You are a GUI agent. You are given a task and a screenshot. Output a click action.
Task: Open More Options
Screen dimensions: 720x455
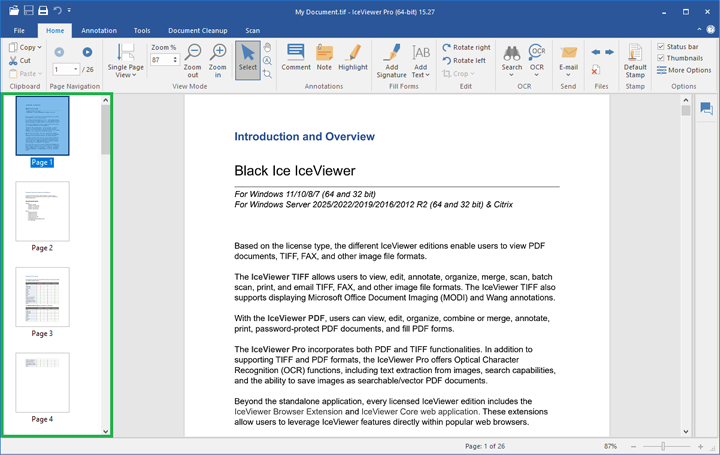point(684,70)
